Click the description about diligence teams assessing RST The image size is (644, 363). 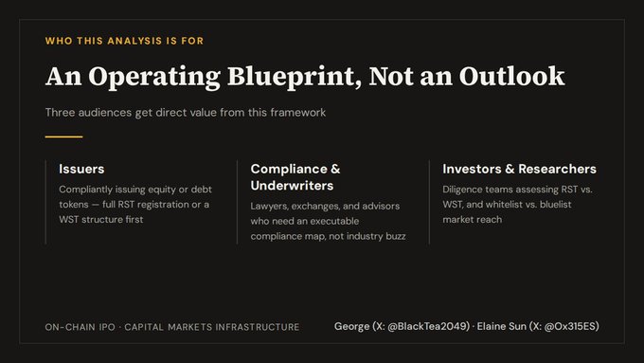pyautogui.click(x=517, y=205)
